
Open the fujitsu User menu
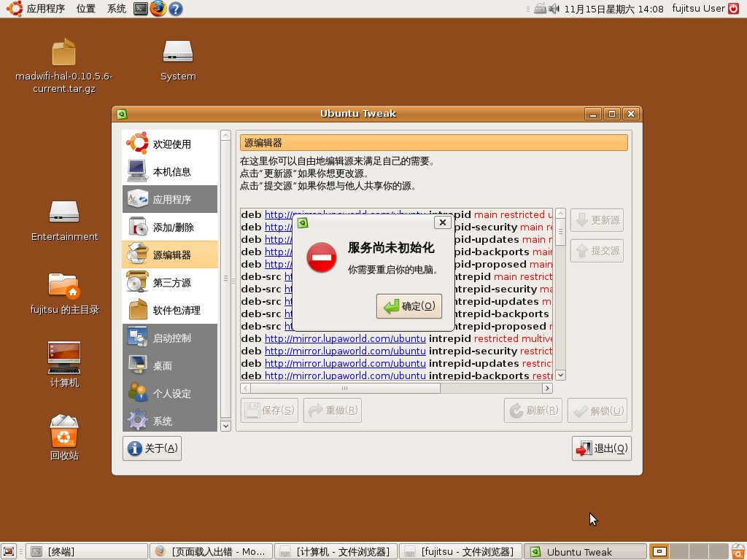698,9
